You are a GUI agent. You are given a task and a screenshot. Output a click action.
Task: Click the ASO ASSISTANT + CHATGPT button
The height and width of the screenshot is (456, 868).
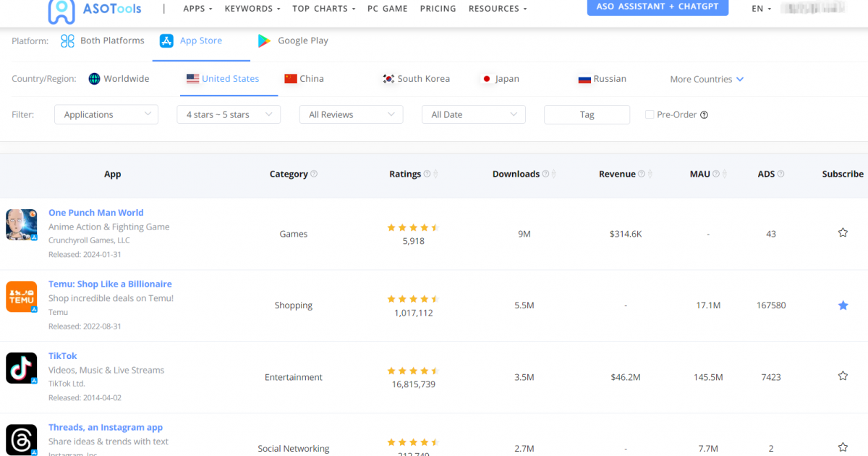pyautogui.click(x=657, y=7)
